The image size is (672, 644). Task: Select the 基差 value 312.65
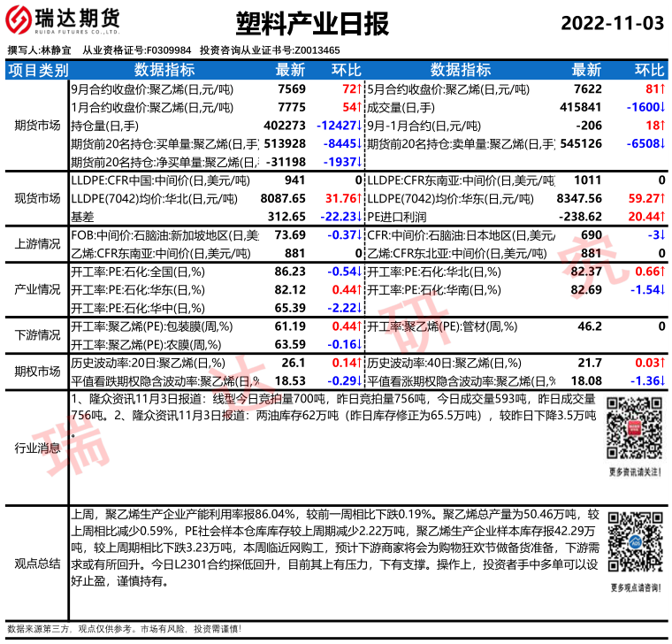click(x=286, y=216)
